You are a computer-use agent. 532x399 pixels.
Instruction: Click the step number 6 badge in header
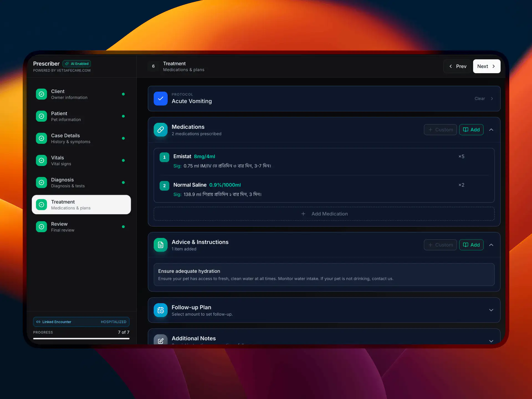(x=153, y=66)
